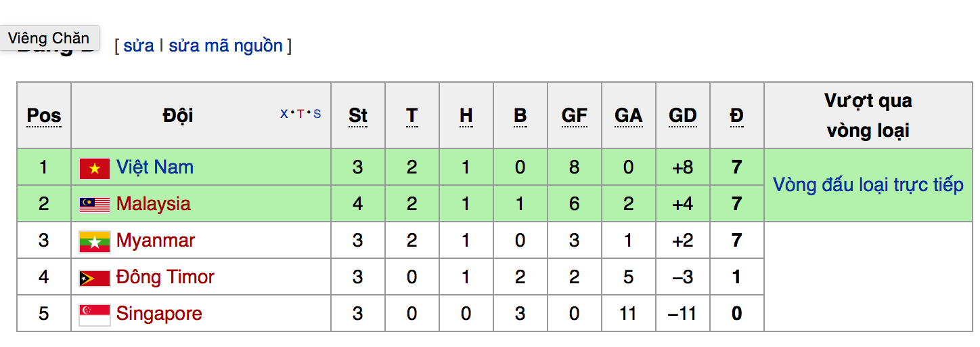Viewport: 980px width, 347px height.
Task: Click the GF column header abbreviation
Action: coord(574,116)
